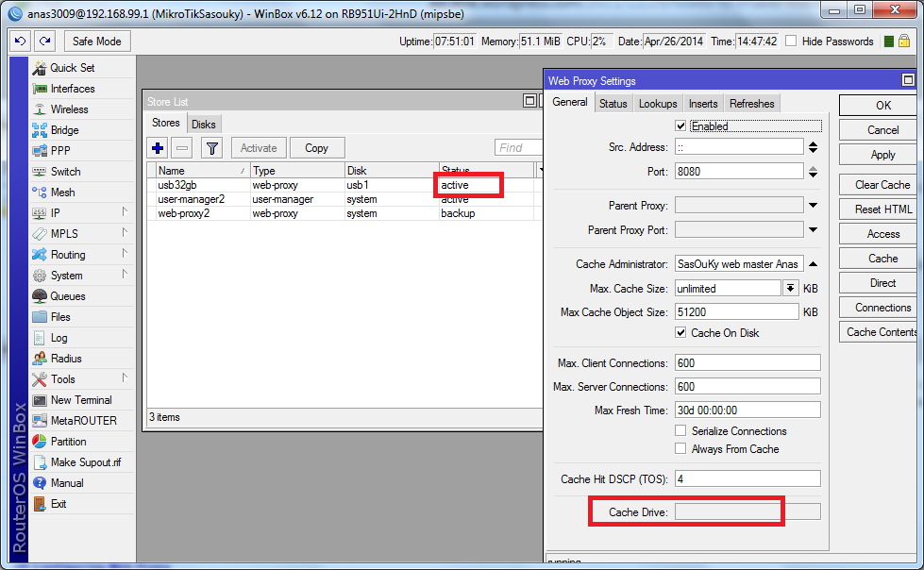Click the Clear Cache button
The image size is (924, 570).
[x=879, y=185]
